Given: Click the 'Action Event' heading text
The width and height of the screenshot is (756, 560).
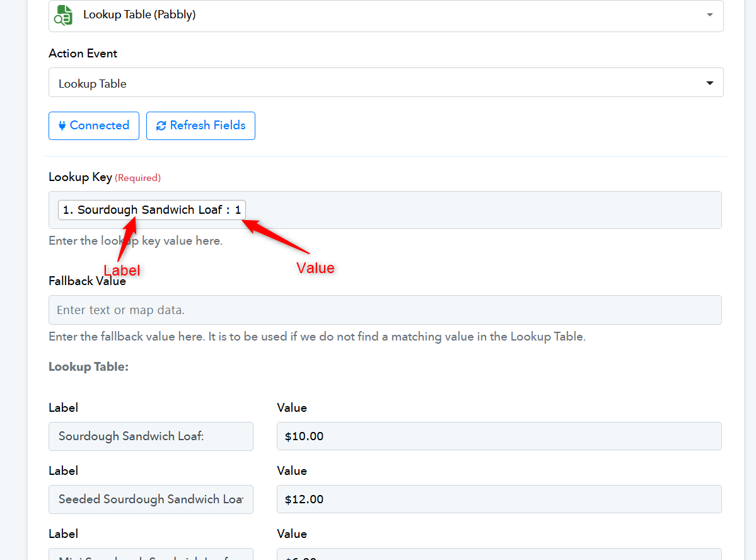Looking at the screenshot, I should pos(83,54).
